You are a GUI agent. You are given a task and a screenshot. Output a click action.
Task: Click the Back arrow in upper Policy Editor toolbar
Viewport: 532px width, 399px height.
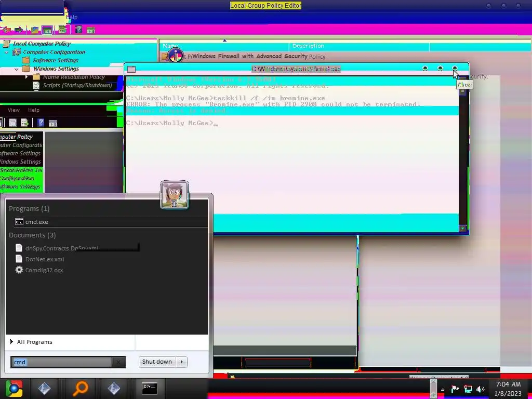[6, 30]
